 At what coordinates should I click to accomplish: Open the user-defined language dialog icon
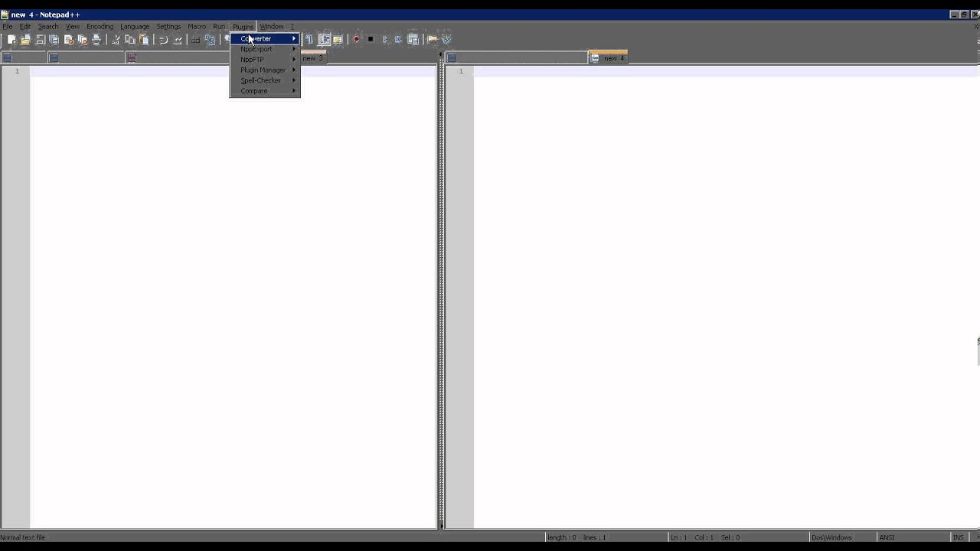(338, 39)
